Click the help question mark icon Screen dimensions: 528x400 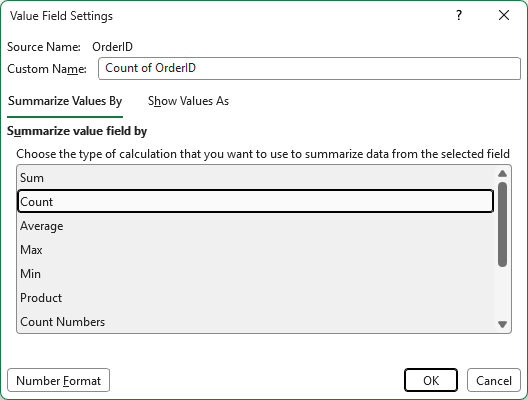coord(459,15)
